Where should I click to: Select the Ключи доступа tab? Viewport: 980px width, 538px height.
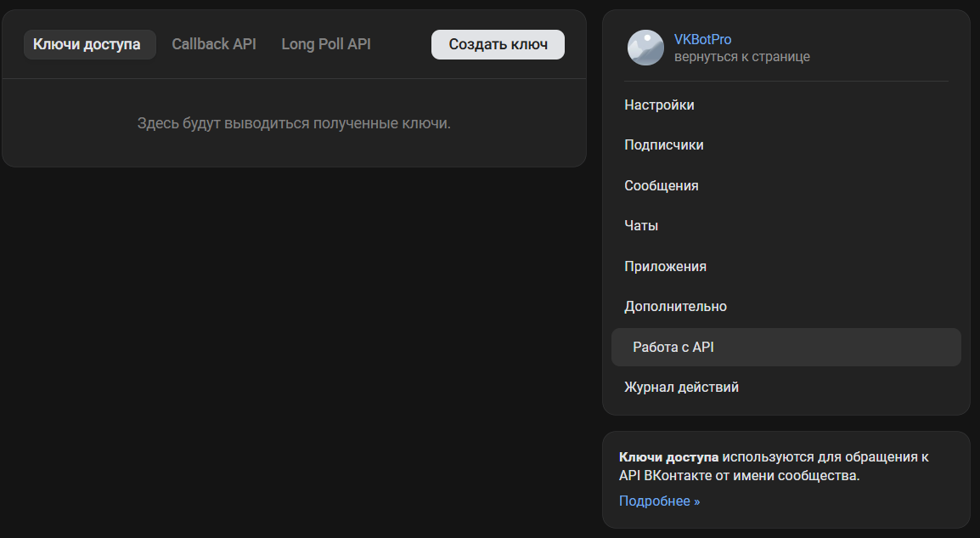point(89,43)
